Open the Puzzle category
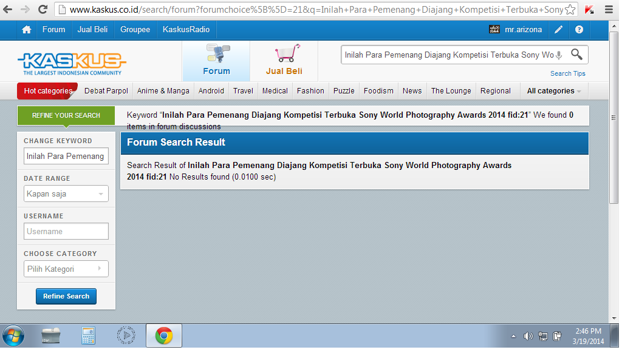Image resolution: width=622 pixels, height=364 pixels. pyautogui.click(x=344, y=91)
